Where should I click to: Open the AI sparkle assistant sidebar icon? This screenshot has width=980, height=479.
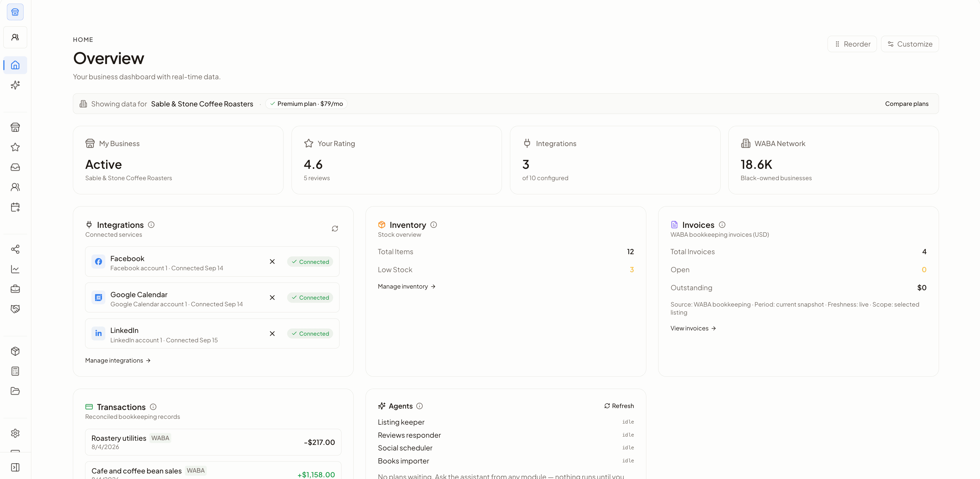coord(15,85)
